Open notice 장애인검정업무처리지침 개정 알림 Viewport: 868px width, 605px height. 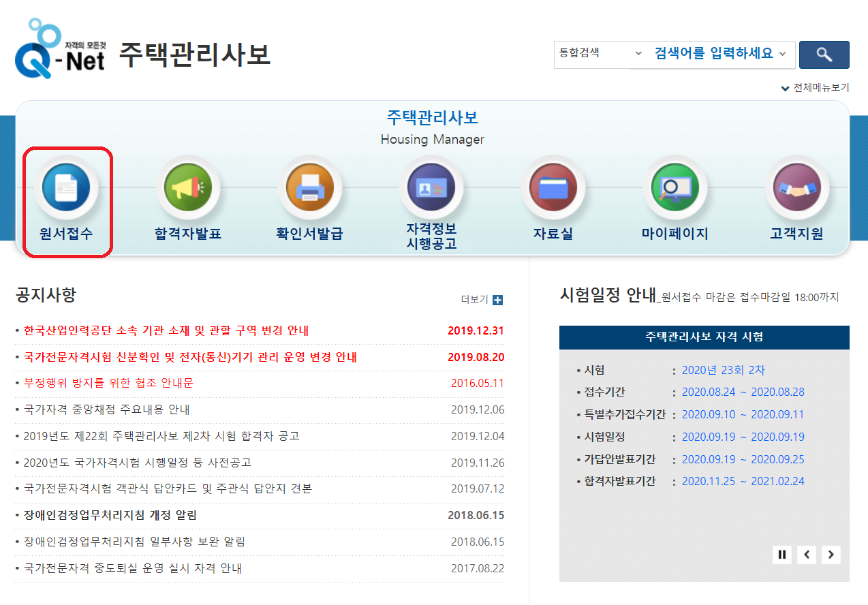pyautogui.click(x=110, y=515)
